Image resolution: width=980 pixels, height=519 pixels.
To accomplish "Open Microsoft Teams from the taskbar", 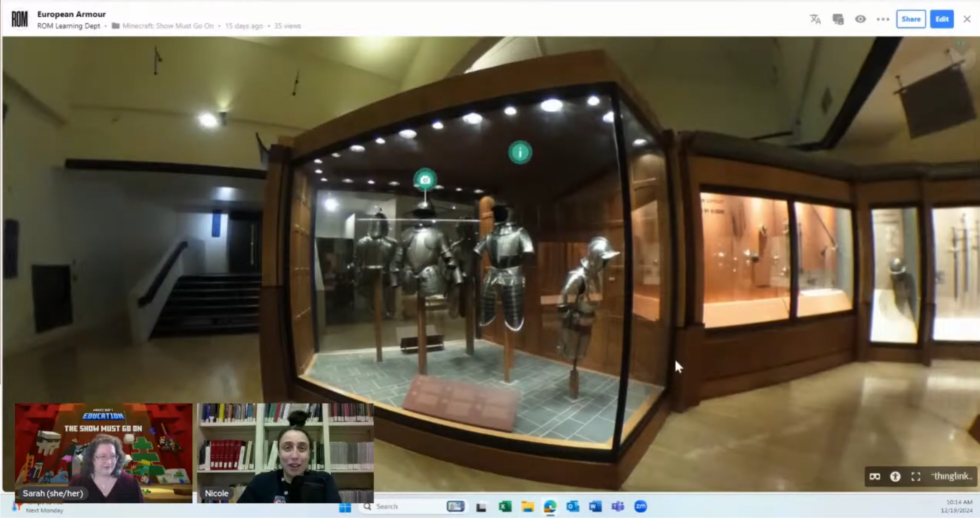I will [x=618, y=507].
